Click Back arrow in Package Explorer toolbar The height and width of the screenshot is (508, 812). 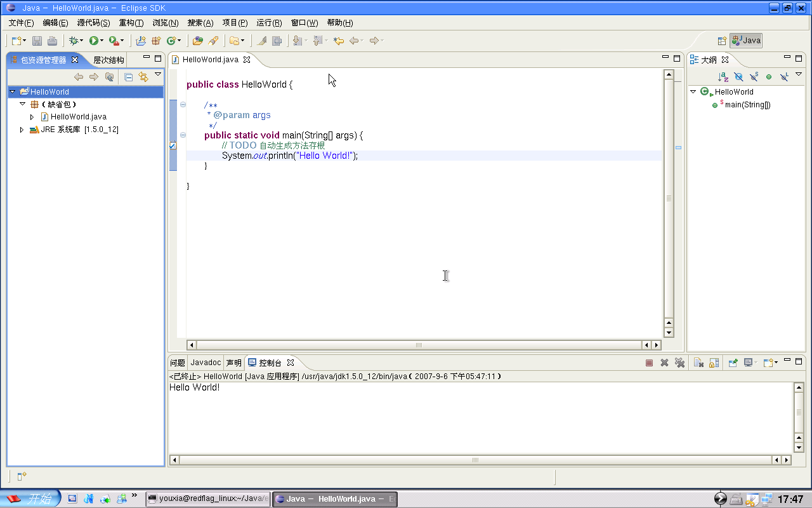[79, 77]
